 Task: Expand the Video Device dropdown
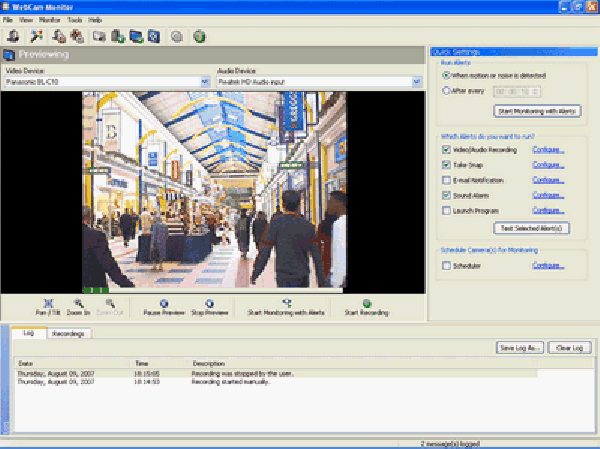(205, 82)
